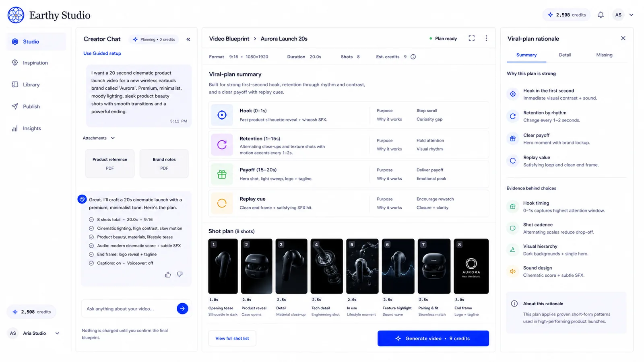Screen dimensions: 644x362
Task: Give thumbs up to the plan message
Action: click(168, 275)
